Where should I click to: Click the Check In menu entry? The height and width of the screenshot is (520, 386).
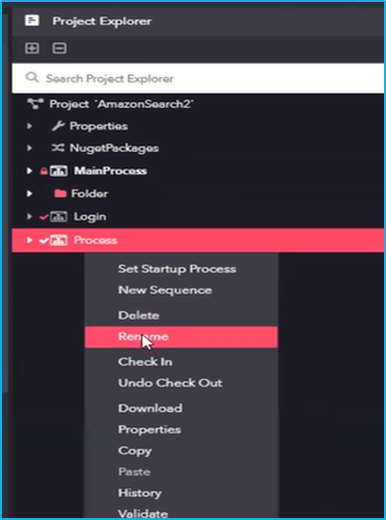[x=145, y=362]
